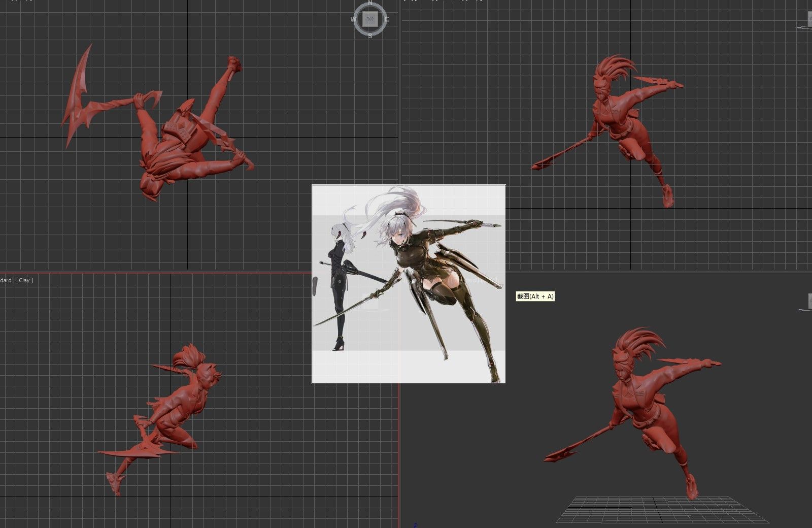Click the E compass letter on the ViewCube
The image size is (812, 528).
pos(387,19)
